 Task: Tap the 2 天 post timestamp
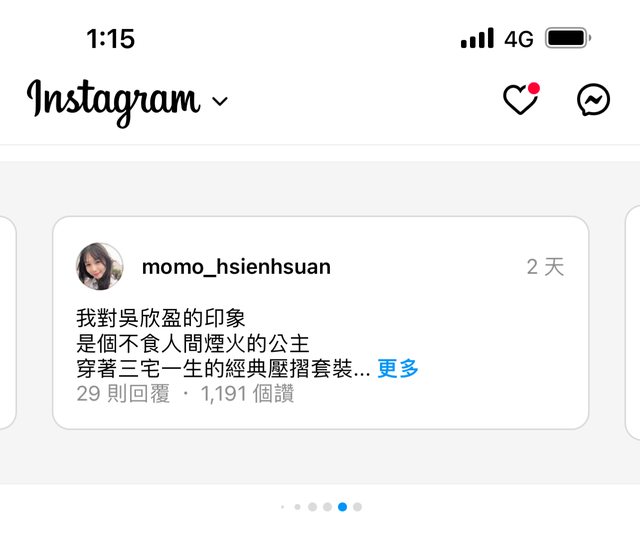click(545, 267)
